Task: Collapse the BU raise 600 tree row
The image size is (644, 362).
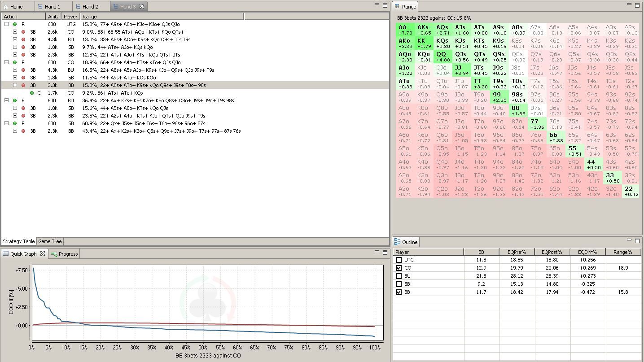Action: pyautogui.click(x=7, y=100)
